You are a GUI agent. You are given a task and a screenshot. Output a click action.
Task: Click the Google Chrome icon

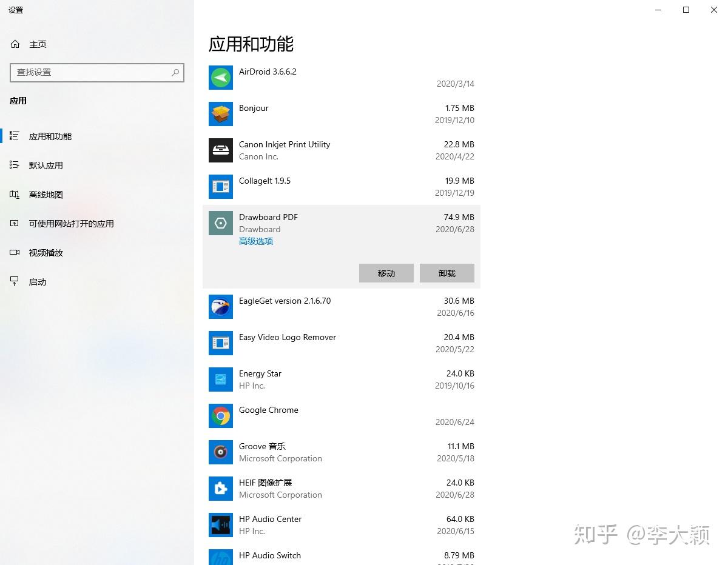tap(221, 416)
